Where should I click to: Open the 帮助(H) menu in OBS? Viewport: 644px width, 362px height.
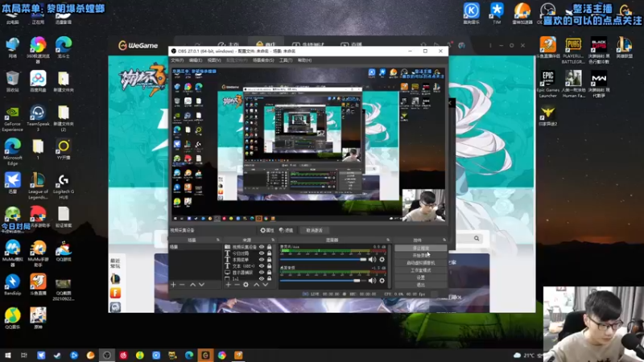click(x=305, y=60)
